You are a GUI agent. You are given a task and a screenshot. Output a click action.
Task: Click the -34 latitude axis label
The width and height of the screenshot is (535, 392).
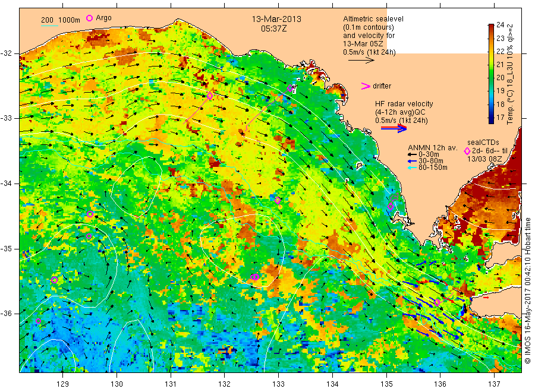pos(6,184)
